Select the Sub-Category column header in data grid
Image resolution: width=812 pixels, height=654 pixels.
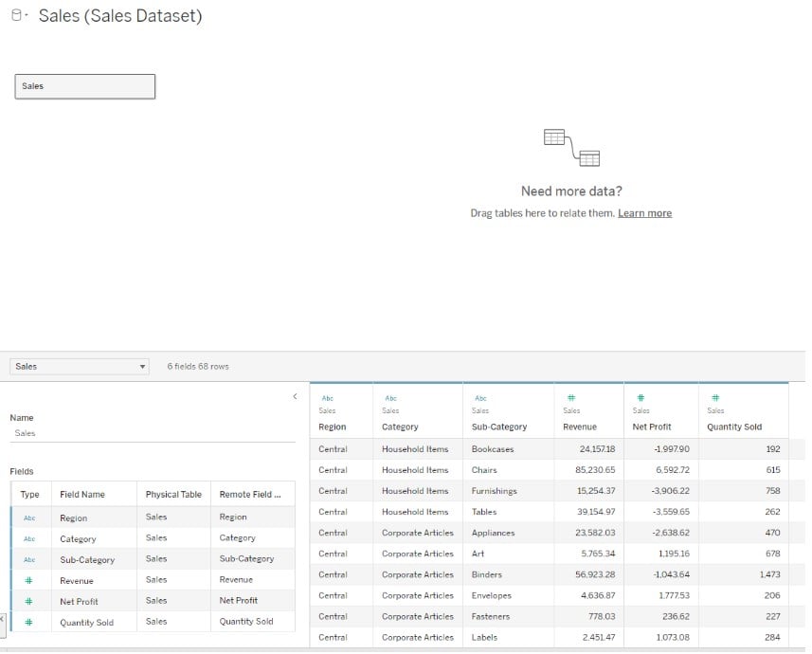[499, 427]
